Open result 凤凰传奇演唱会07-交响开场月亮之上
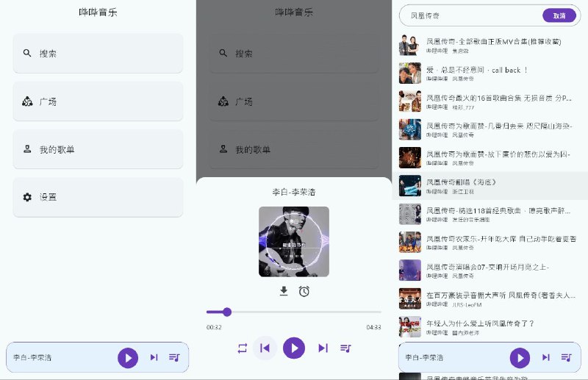The image size is (588, 380). [x=490, y=270]
